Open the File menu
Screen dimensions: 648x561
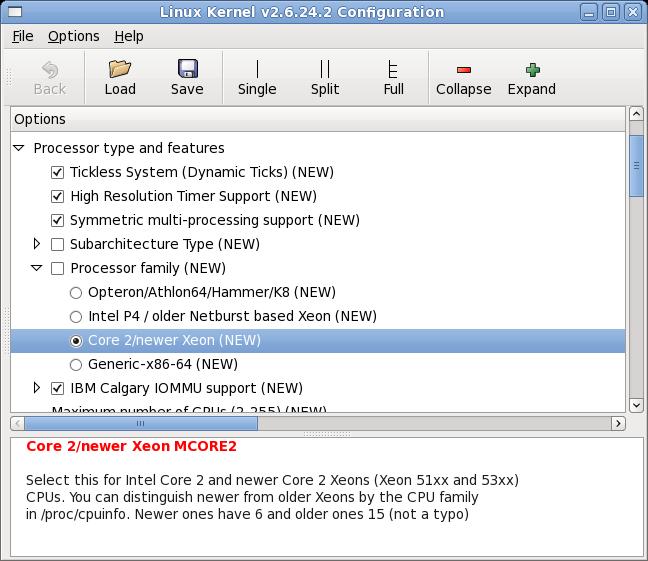(23, 36)
